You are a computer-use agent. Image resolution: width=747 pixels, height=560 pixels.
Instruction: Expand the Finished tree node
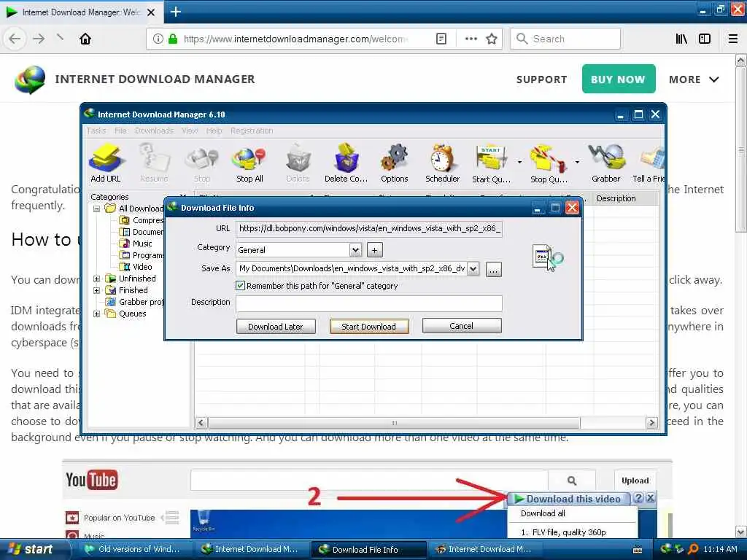coord(97,290)
